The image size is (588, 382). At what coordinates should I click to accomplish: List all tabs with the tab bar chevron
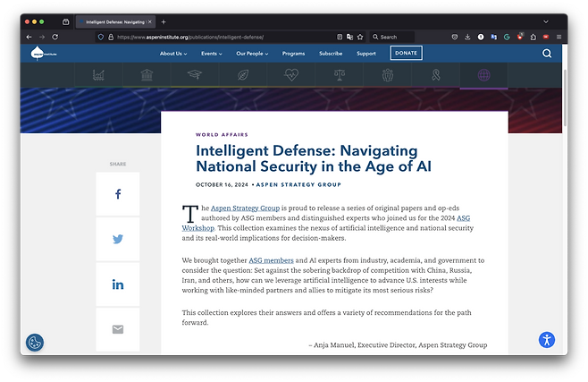coord(546,21)
